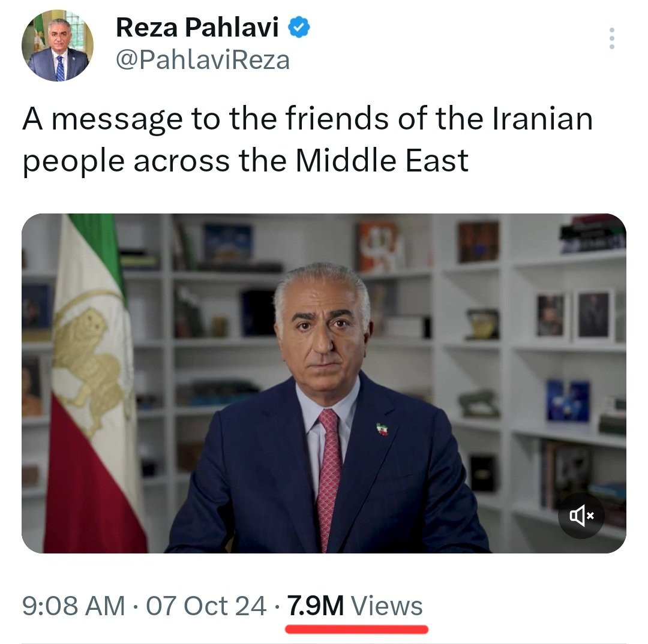Image resolution: width=648 pixels, height=644 pixels.
Task: Click the pink patterned tie in the video
Action: 329,475
